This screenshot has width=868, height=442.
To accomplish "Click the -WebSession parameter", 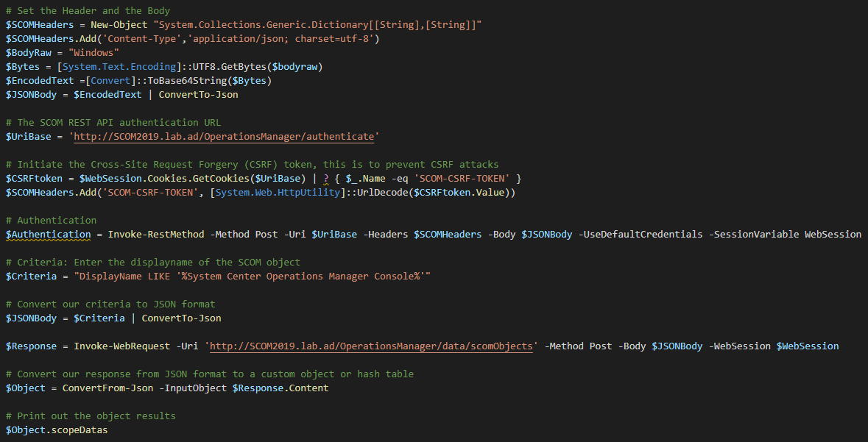I will click(x=740, y=346).
